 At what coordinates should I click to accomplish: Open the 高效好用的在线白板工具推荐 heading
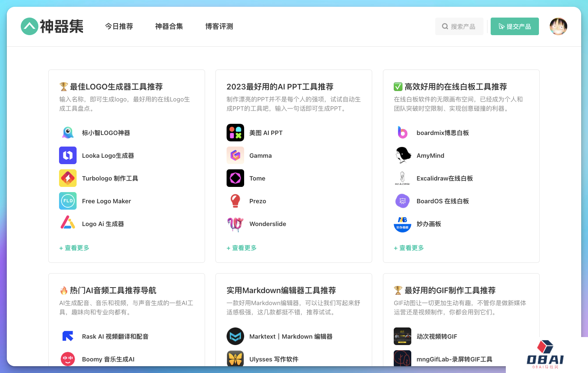(450, 87)
